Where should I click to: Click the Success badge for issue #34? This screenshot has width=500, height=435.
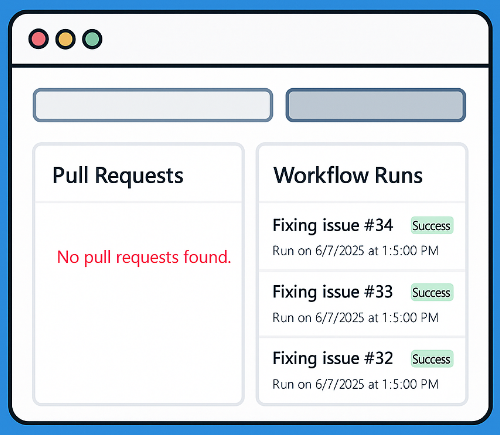pos(432,226)
